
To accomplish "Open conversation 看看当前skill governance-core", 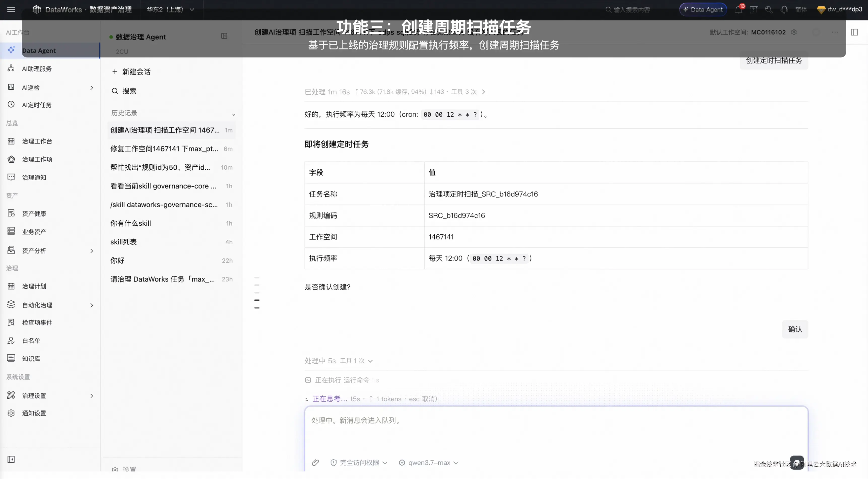I will [171, 186].
